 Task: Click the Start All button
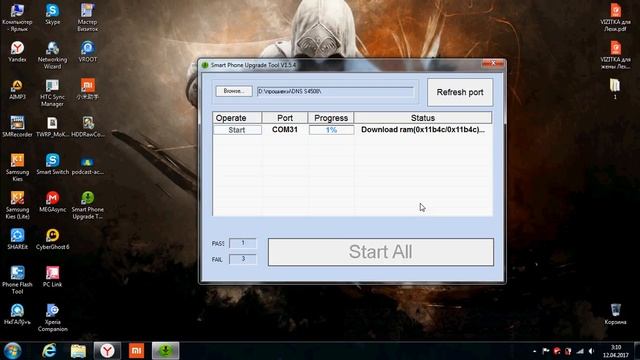380,252
